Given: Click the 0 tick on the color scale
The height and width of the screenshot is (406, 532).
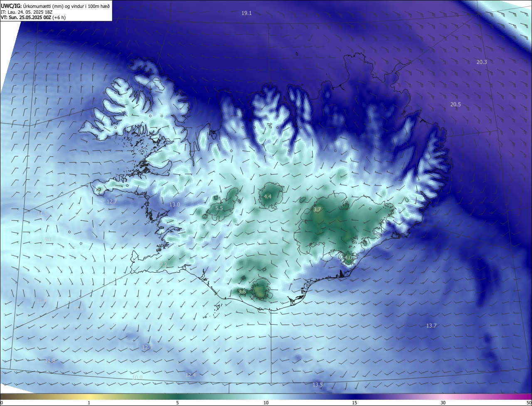Looking at the screenshot, I should pos(2,403).
